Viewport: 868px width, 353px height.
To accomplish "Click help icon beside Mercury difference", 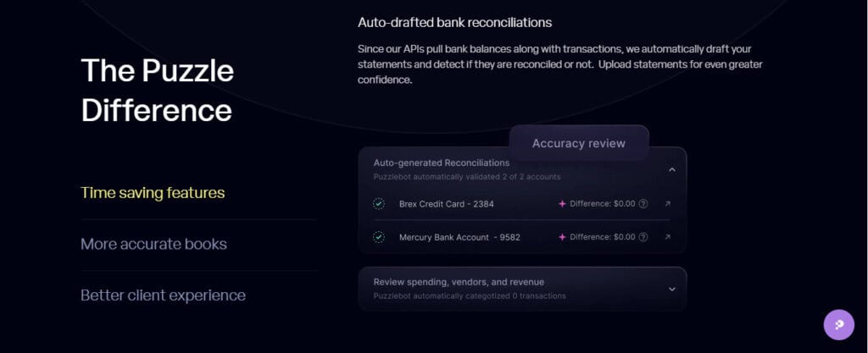I will tap(643, 237).
